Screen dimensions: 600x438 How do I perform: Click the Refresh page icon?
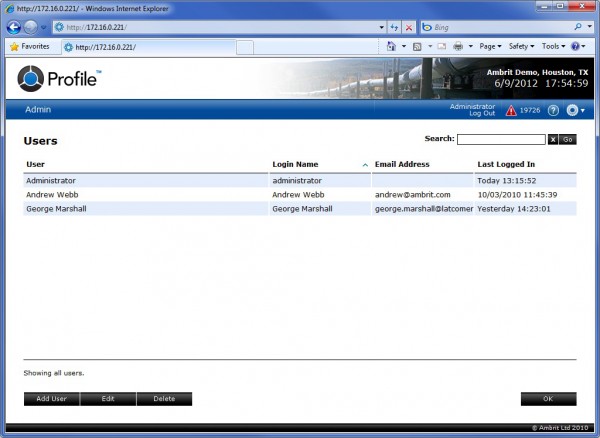point(394,28)
